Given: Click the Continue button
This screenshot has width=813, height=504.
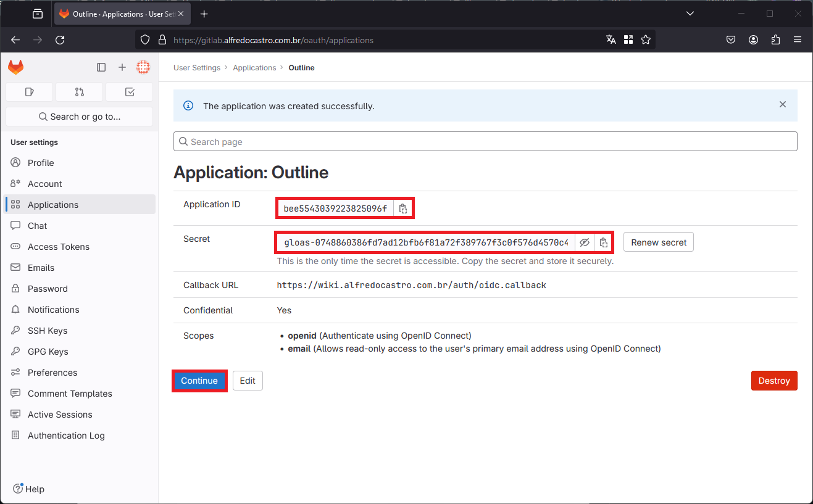Looking at the screenshot, I should 199,381.
